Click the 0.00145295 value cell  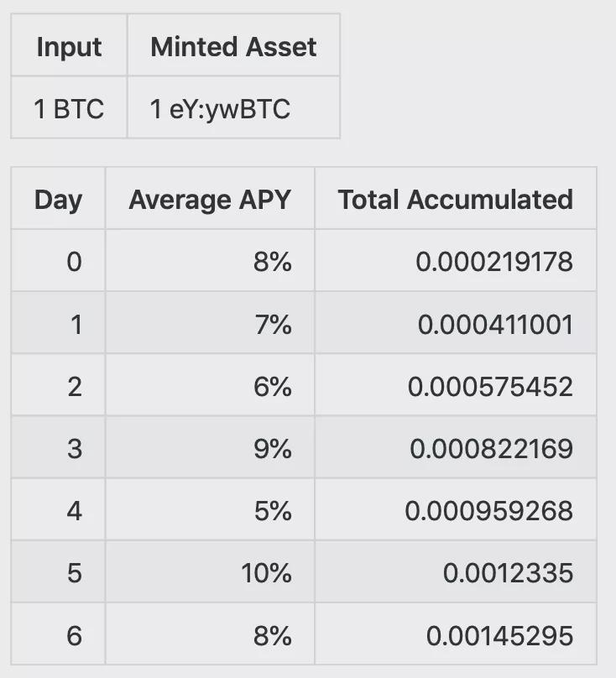[x=456, y=634]
